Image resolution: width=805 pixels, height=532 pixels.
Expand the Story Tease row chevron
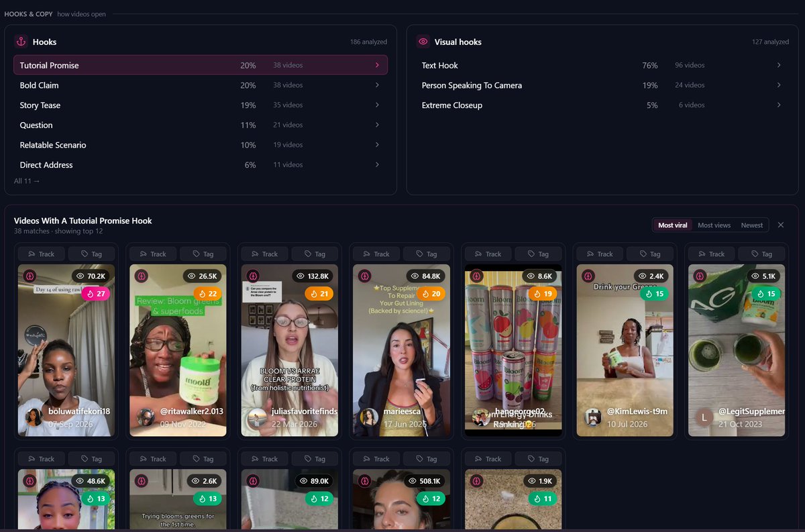pos(377,105)
